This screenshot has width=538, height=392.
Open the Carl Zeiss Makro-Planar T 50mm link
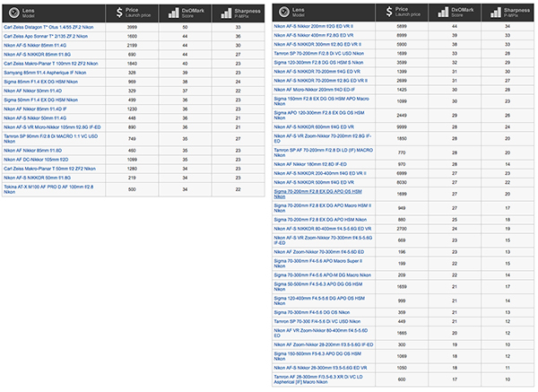49,169
